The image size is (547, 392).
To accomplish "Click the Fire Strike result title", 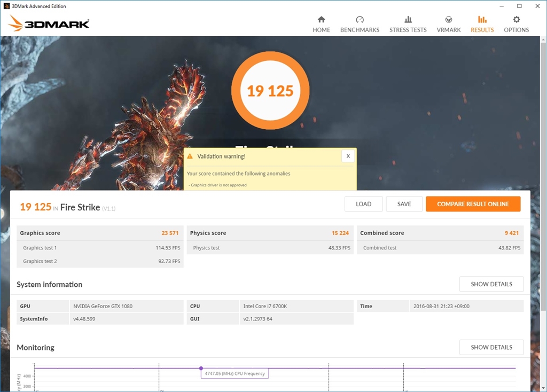I will click(x=80, y=208).
